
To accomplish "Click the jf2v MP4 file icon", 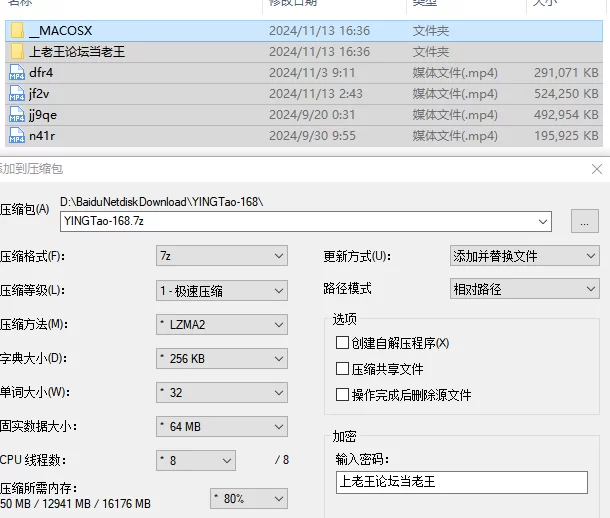I will point(17,94).
